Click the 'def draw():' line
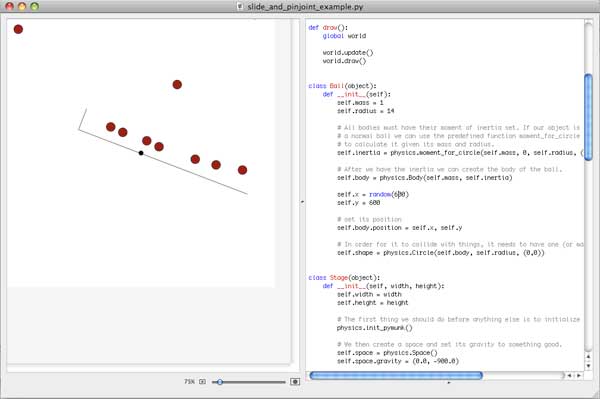The width and height of the screenshot is (600, 399). [x=328, y=28]
